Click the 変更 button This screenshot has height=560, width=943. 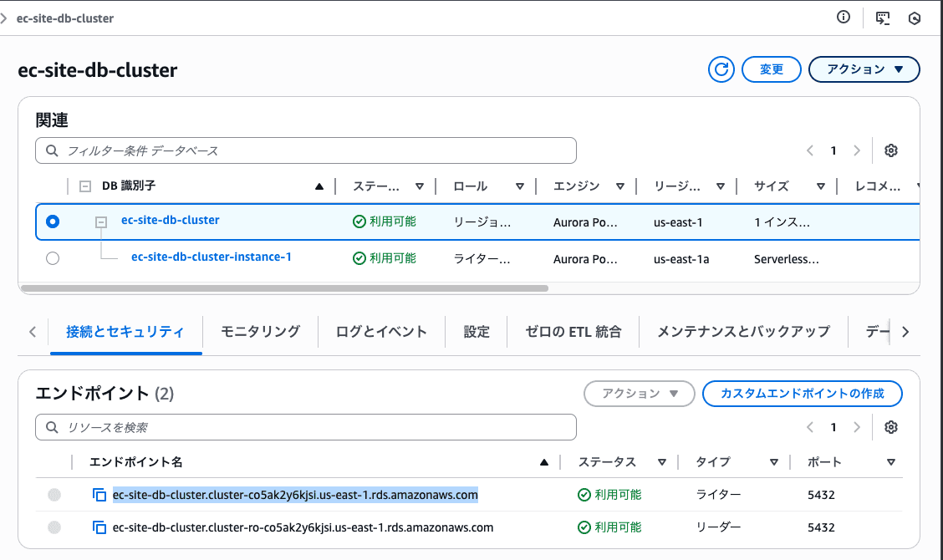coord(771,69)
